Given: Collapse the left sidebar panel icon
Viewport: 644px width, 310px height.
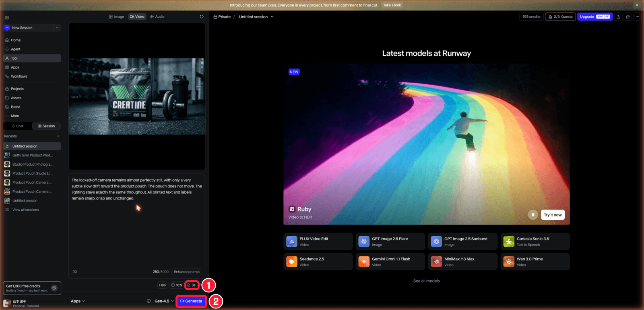Looking at the screenshot, I should click(x=7, y=18).
